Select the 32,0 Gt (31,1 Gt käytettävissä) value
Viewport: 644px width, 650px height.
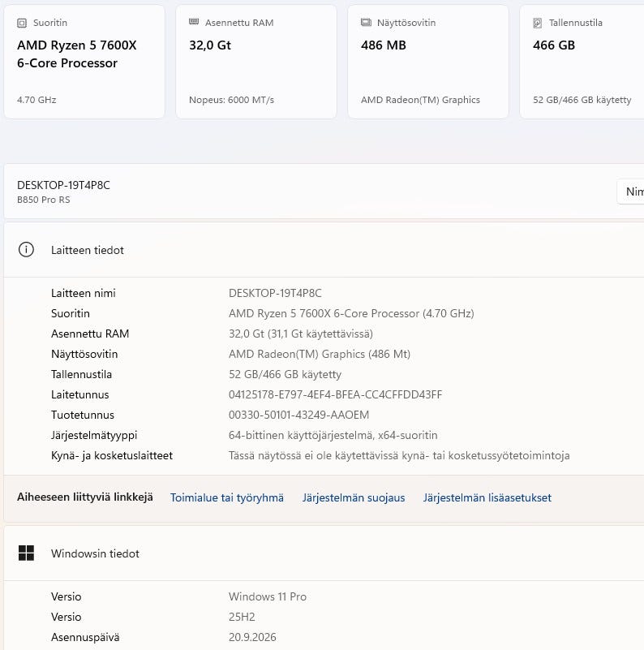300,334
